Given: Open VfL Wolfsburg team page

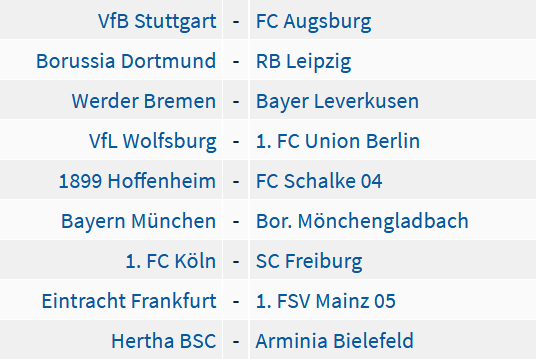Looking at the screenshot, I should tap(153, 142).
